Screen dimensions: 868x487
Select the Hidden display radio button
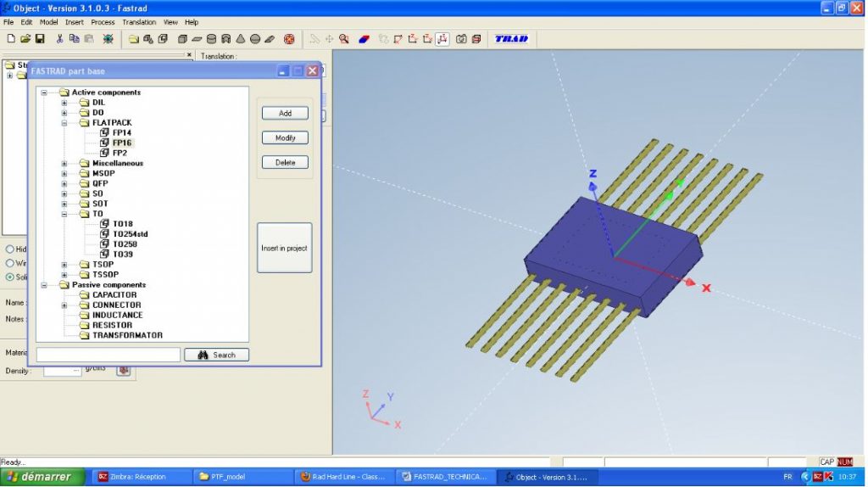point(10,249)
